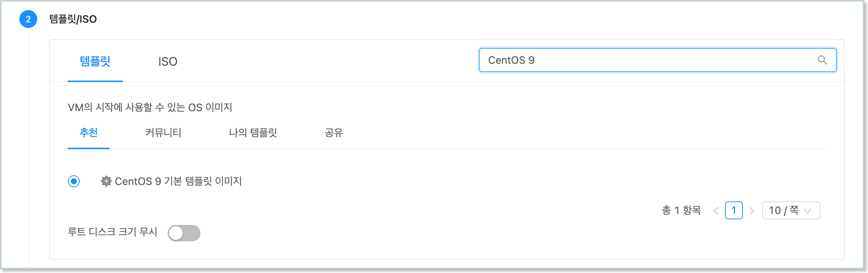Select the 템플릿 tab
Image resolution: width=868 pixels, height=273 pixels.
click(x=95, y=61)
